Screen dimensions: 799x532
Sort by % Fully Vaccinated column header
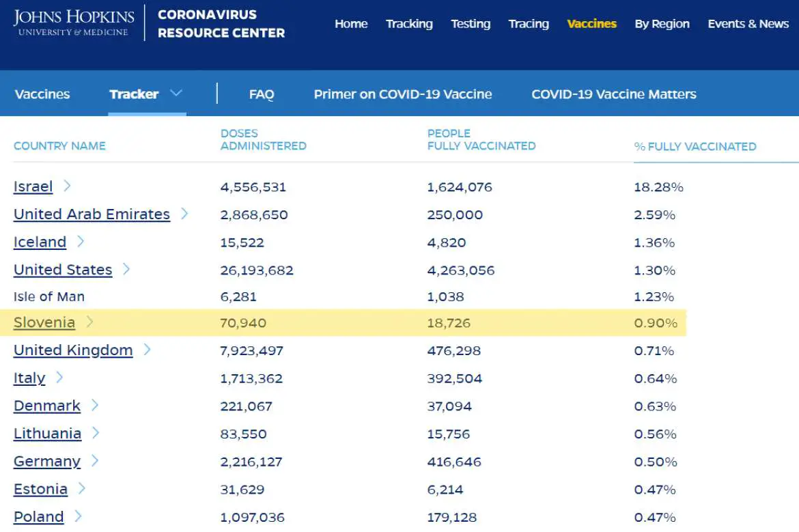pyautogui.click(x=695, y=147)
